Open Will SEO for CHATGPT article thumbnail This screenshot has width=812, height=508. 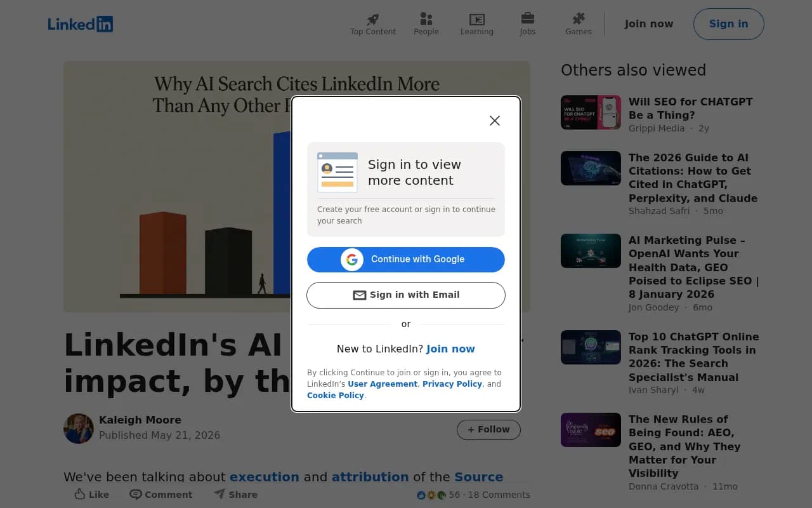click(591, 112)
